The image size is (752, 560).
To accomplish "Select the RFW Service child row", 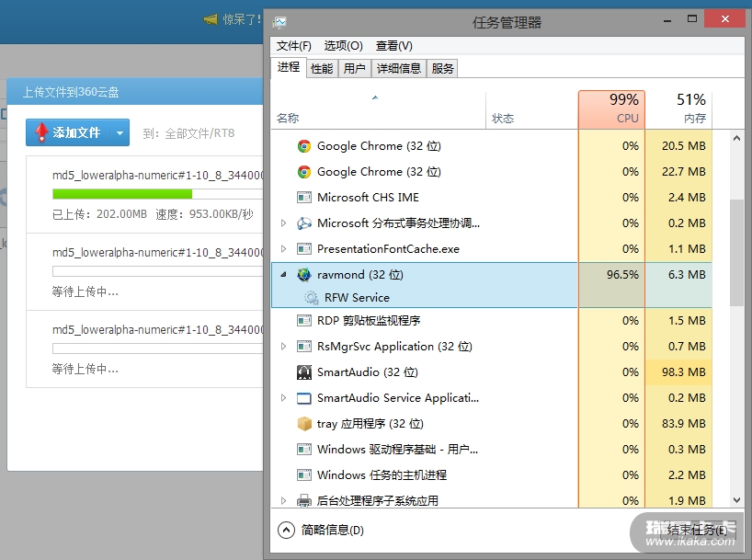I will point(492,298).
